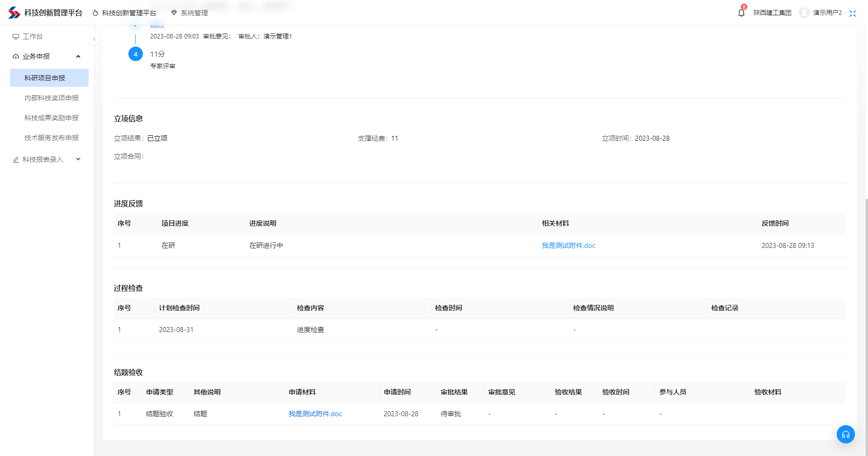This screenshot has height=456, width=868.
Task: Collapse the sidebar with arrow handle
Action: coord(94,39)
